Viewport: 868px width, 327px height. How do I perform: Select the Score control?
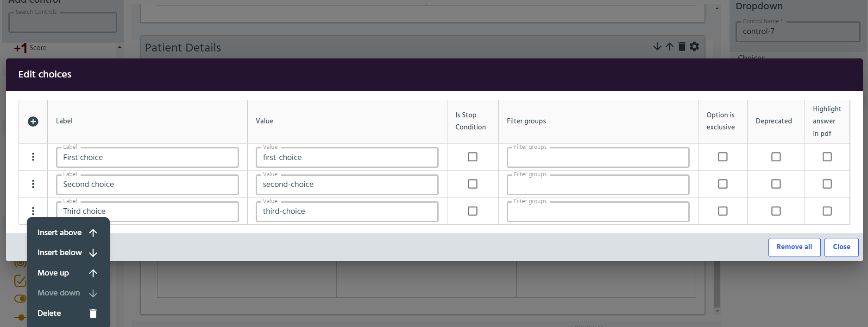pos(31,48)
